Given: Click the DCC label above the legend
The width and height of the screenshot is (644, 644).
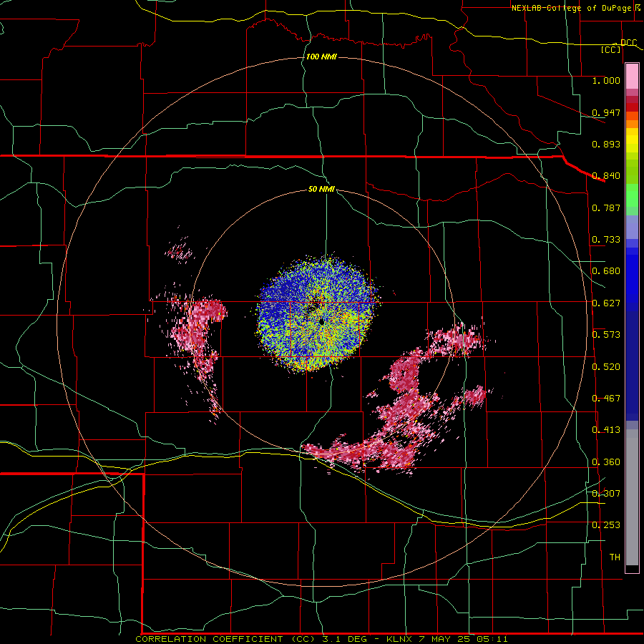Looking at the screenshot, I should click(x=628, y=43).
